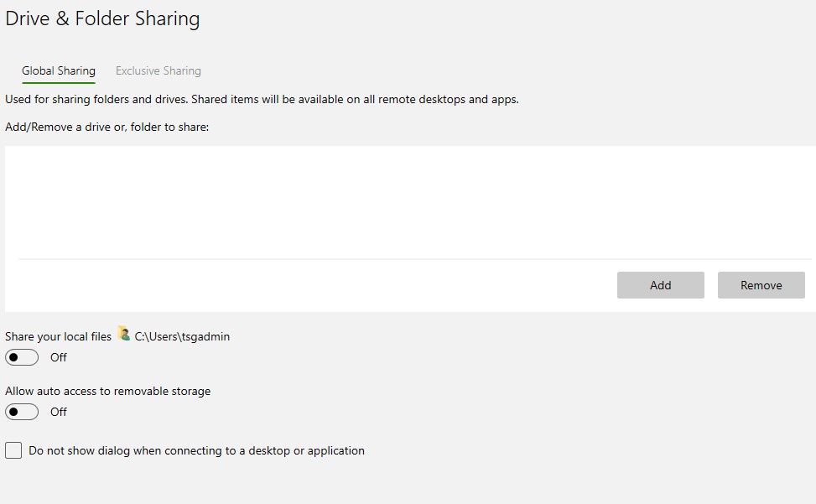Click the Drive & Folder Sharing heading

point(102,19)
